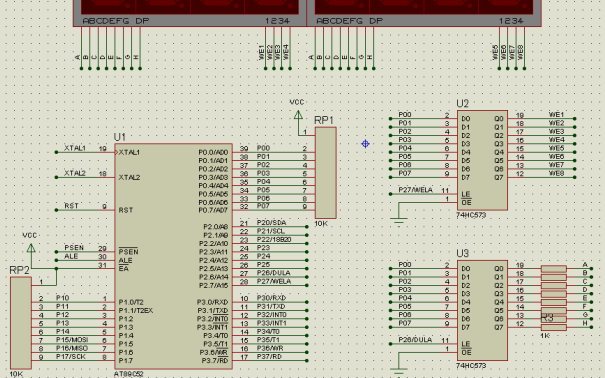
Task: Click the U1 reference label
Action: click(120, 137)
